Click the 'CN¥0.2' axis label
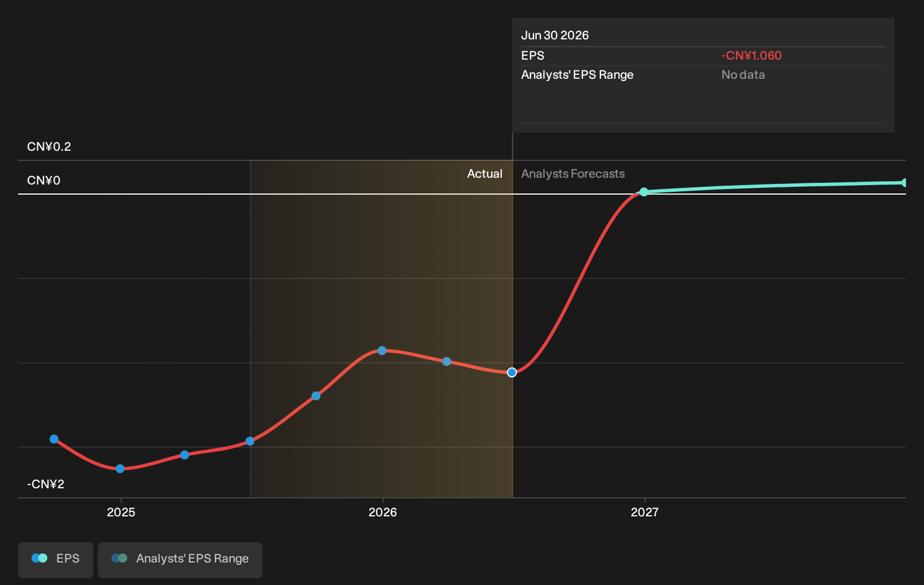Viewport: 924px width, 585px height. coord(49,147)
